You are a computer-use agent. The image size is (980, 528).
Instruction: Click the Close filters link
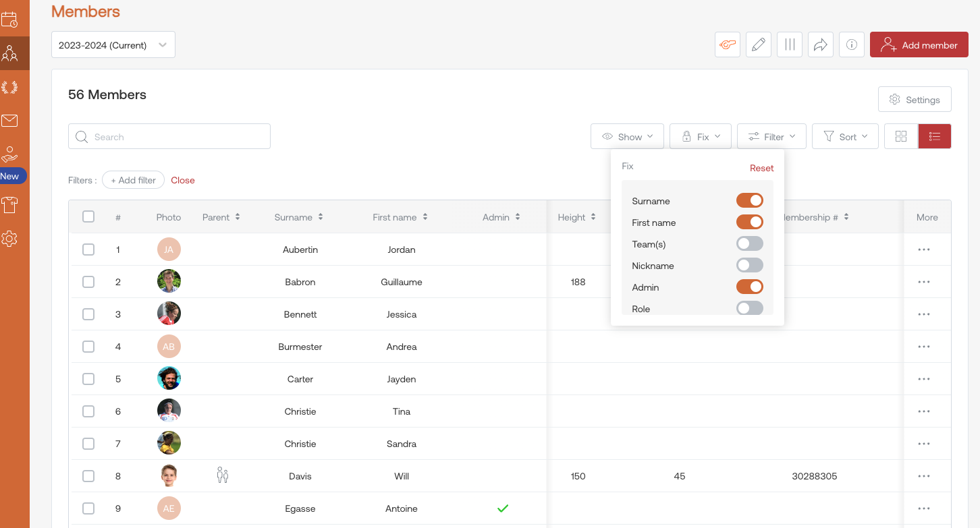click(183, 180)
